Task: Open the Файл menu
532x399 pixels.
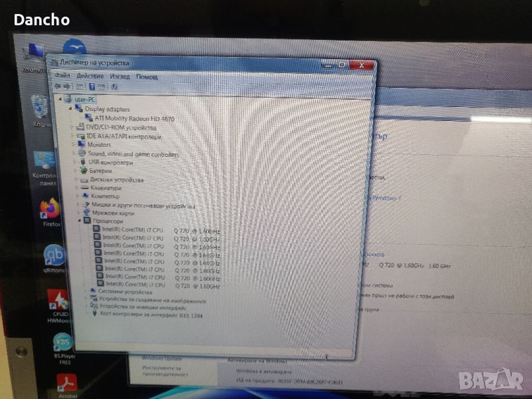Action: tap(63, 75)
